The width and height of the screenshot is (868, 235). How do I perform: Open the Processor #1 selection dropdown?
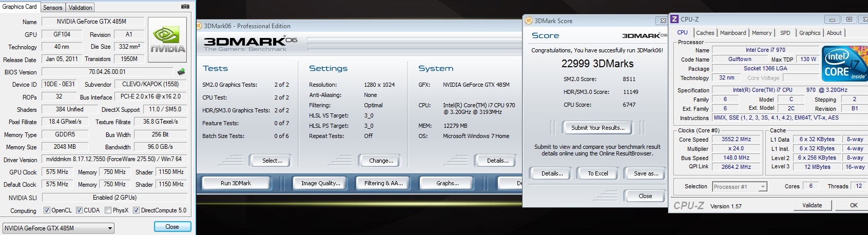pyautogui.click(x=740, y=187)
